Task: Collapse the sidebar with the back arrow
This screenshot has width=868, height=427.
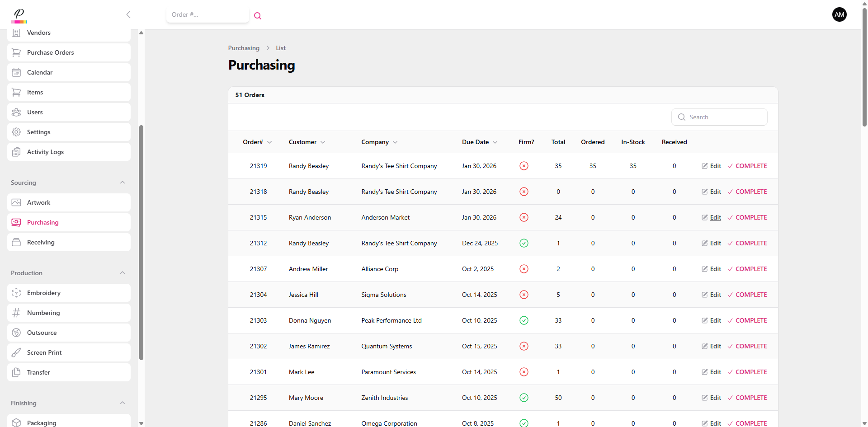Action: pyautogui.click(x=128, y=14)
